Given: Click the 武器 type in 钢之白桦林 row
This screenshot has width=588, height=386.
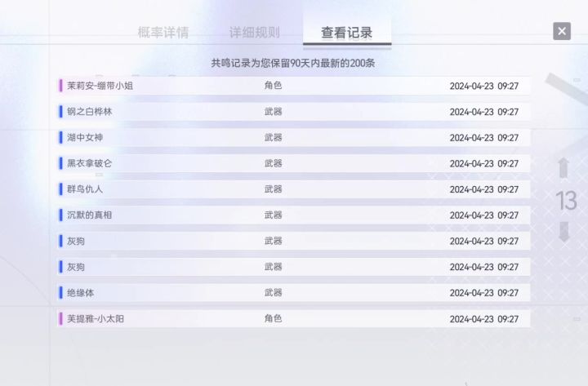Looking at the screenshot, I should [x=273, y=111].
